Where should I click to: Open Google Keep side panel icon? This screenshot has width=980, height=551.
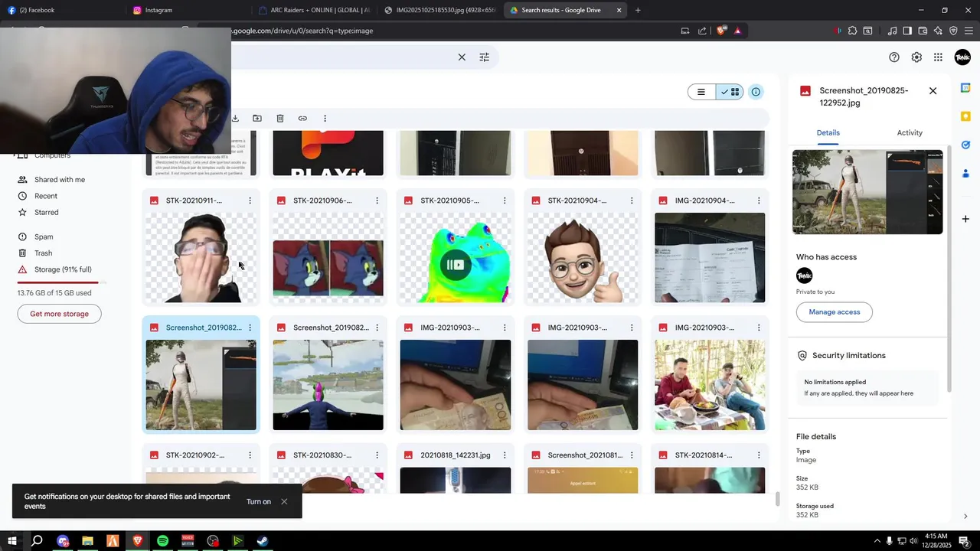click(965, 116)
